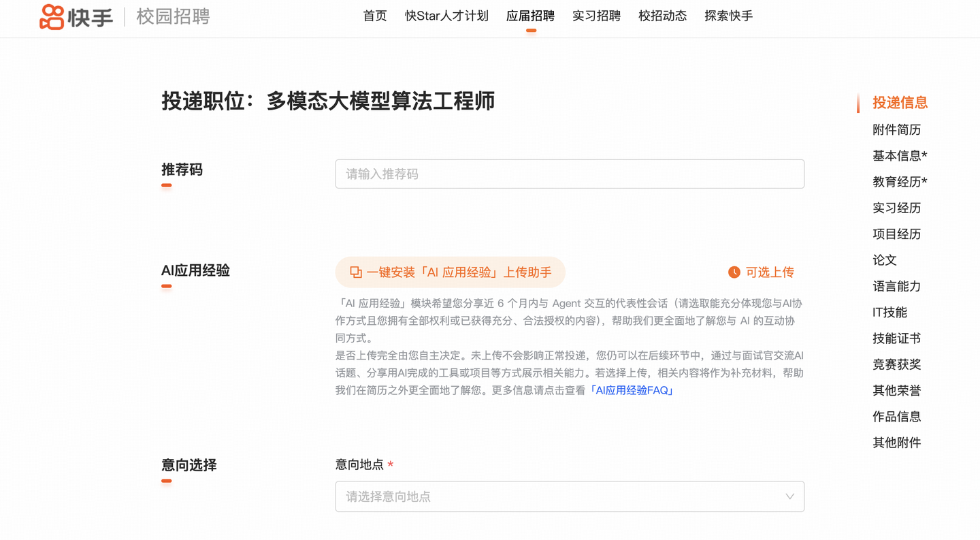
Task: Click the Kuaishou logo icon
Action: pyautogui.click(x=52, y=16)
